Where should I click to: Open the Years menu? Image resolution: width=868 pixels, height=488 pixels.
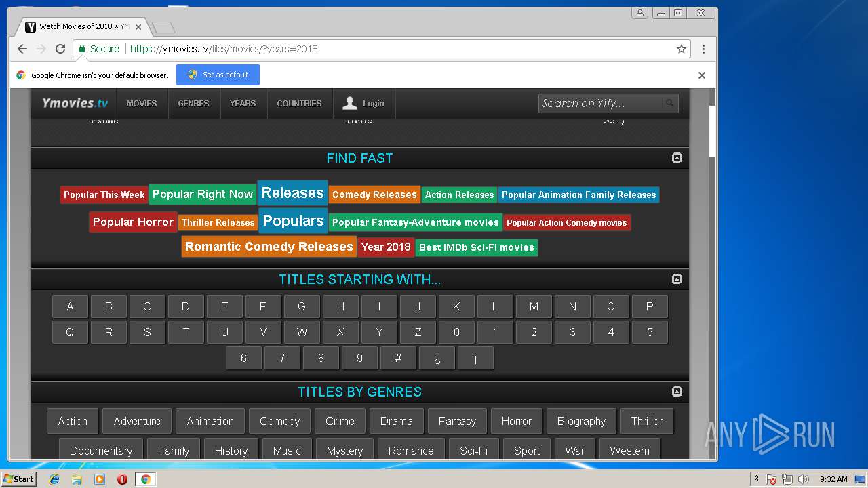point(243,103)
